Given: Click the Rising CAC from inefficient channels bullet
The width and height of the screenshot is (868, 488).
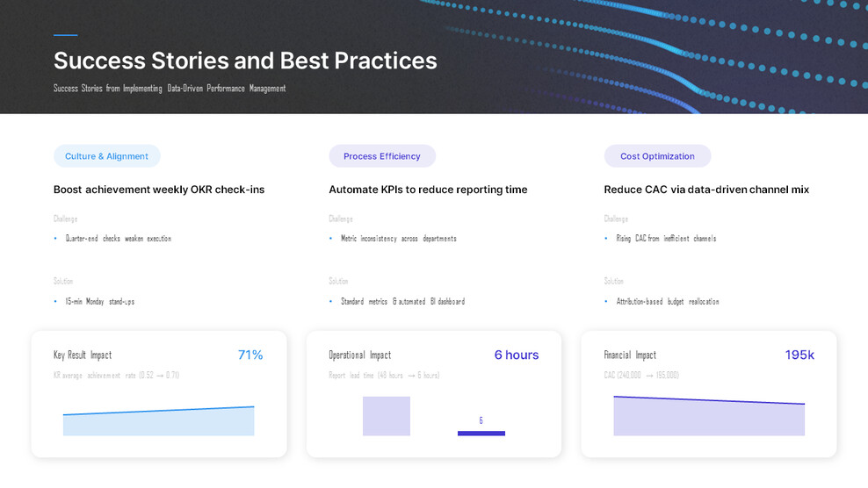Looking at the screenshot, I should (x=666, y=239).
